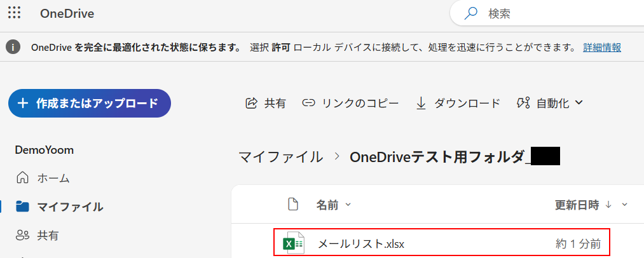
Task: Click the download arrow icon
Action: (421, 103)
